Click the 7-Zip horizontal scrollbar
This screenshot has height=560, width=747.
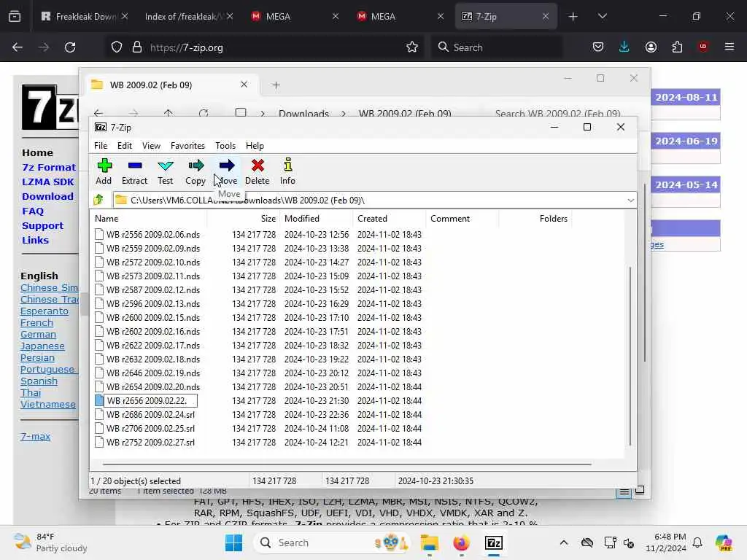[347, 464]
